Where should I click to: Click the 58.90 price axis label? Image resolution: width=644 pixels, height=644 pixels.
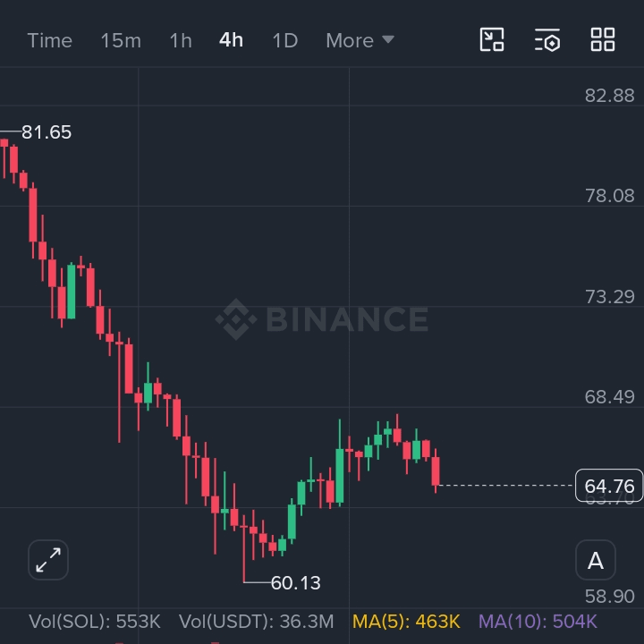(609, 597)
